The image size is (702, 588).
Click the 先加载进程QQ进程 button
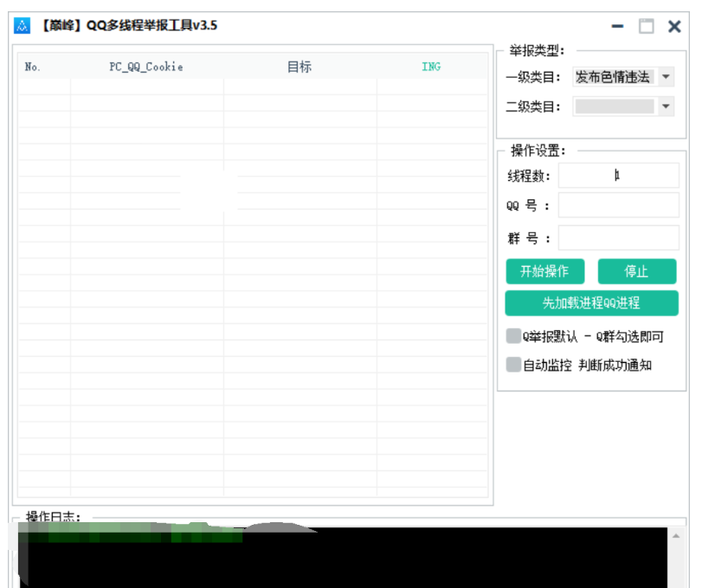click(x=591, y=303)
